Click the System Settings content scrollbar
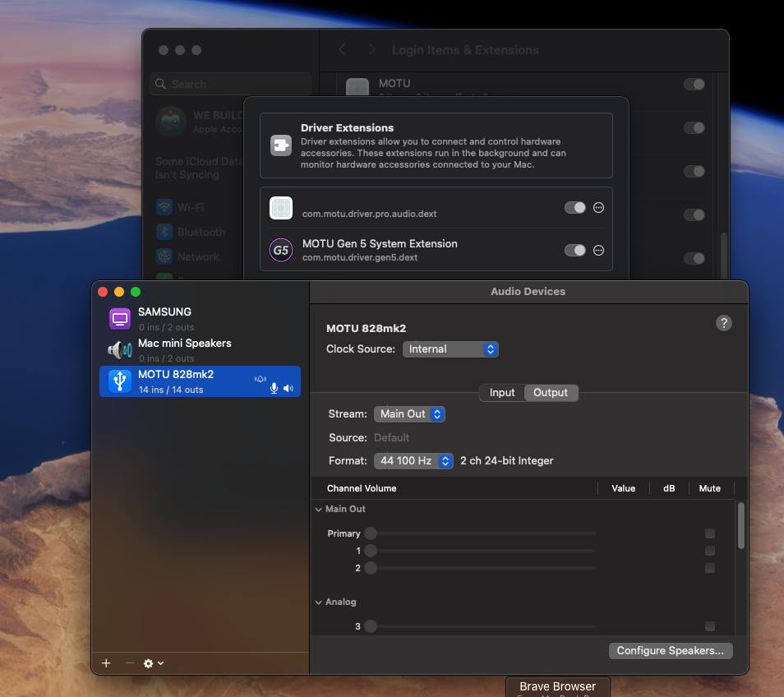 723,255
